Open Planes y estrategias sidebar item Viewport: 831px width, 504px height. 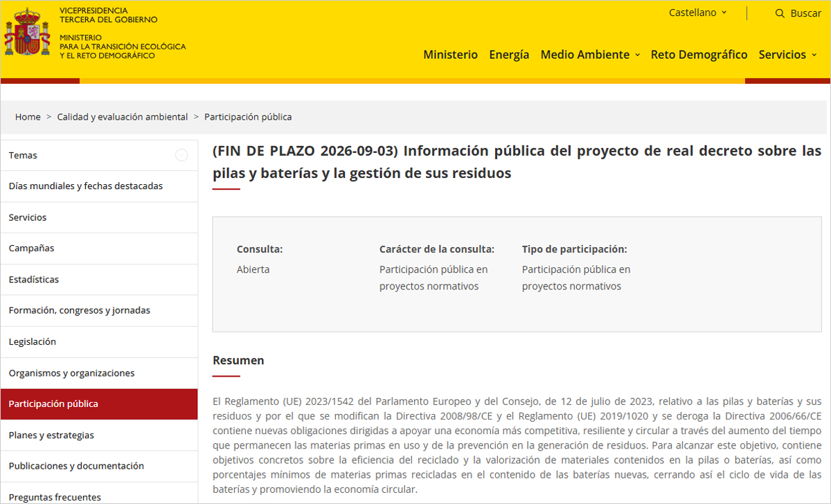click(99, 435)
